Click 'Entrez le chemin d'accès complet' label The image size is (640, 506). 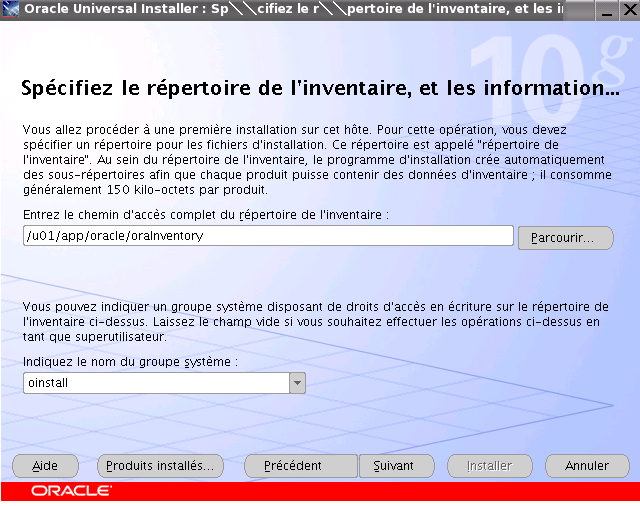(x=206, y=215)
